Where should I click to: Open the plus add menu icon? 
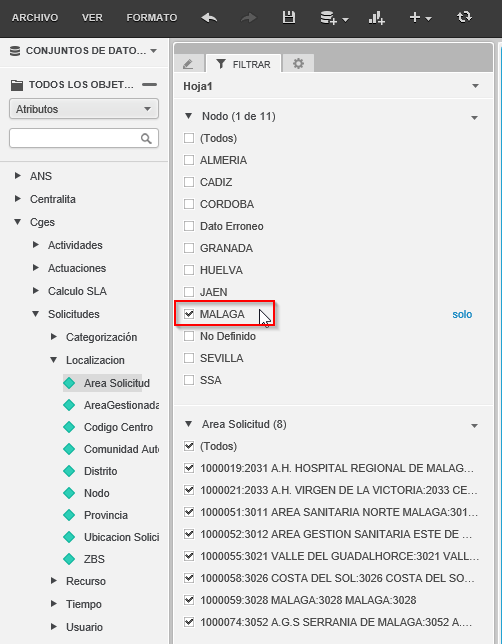(420, 18)
